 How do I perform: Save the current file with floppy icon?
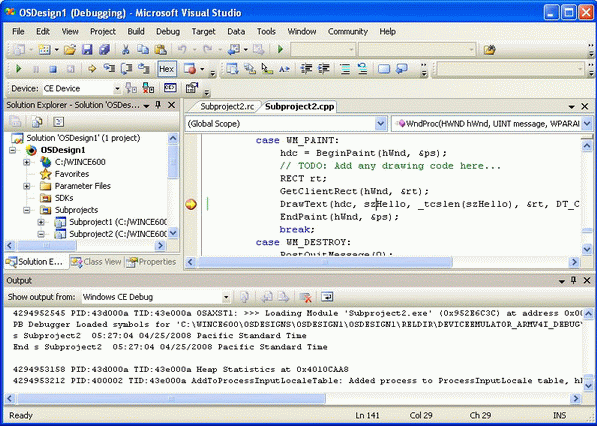pyautogui.click(x=87, y=49)
